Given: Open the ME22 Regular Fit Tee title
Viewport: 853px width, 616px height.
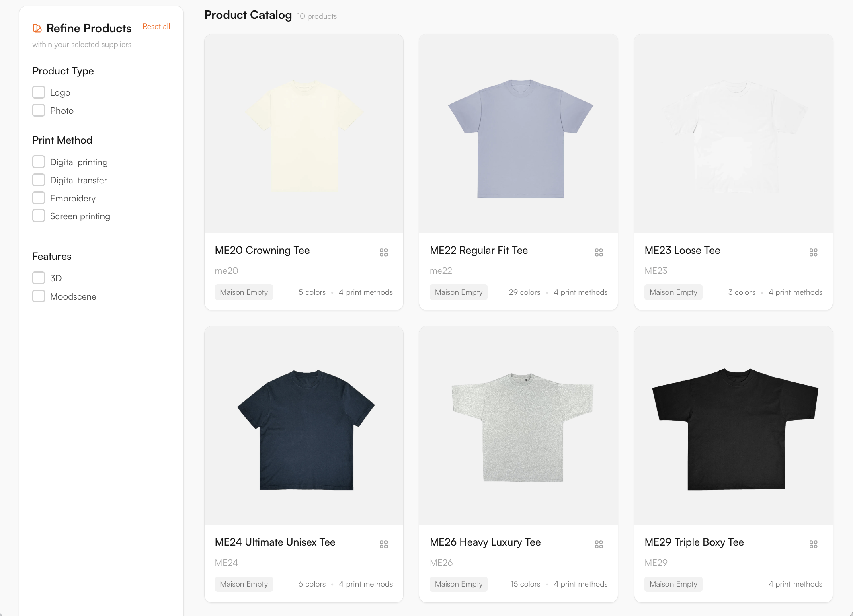Looking at the screenshot, I should pos(479,250).
